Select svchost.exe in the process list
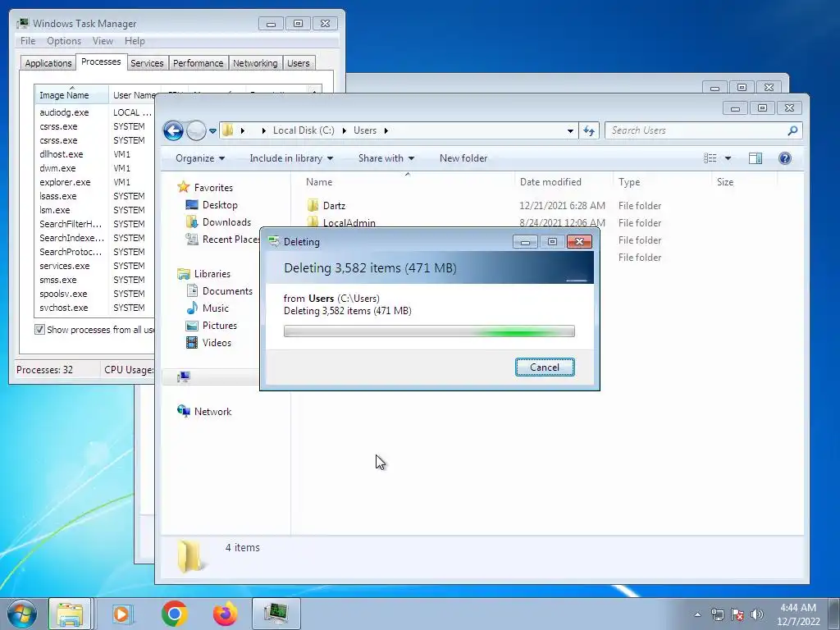Viewport: 840px width, 630px height. pos(64,308)
